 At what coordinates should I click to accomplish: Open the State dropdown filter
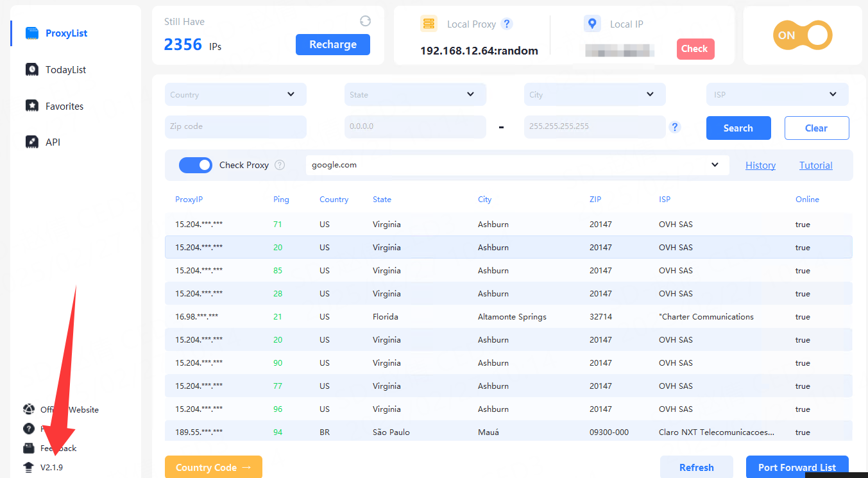pyautogui.click(x=415, y=94)
